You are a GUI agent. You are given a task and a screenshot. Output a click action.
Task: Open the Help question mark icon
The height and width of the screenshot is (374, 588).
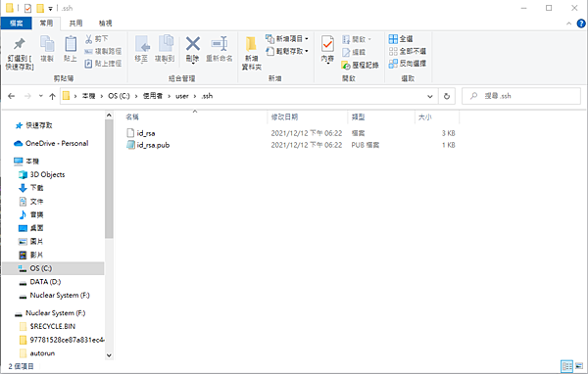pyautogui.click(x=581, y=23)
